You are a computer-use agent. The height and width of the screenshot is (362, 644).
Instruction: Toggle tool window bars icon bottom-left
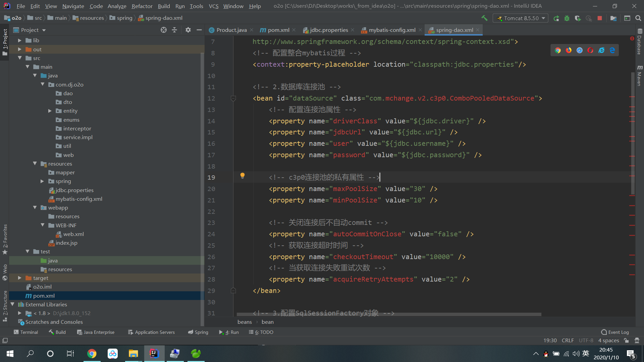[5, 341]
